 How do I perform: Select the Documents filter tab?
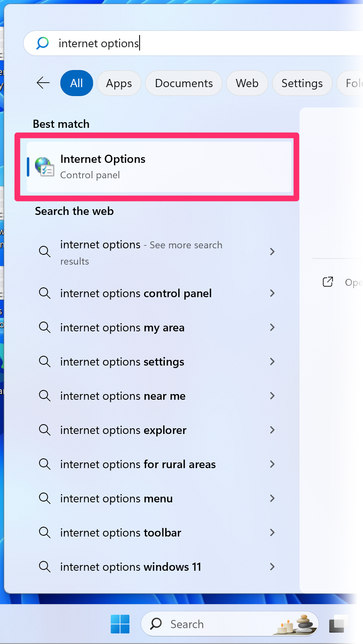coord(184,83)
